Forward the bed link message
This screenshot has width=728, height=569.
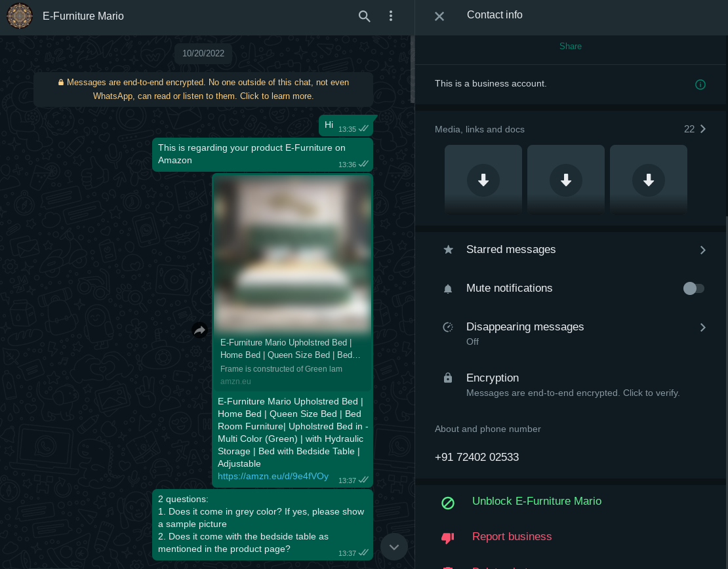pyautogui.click(x=199, y=330)
